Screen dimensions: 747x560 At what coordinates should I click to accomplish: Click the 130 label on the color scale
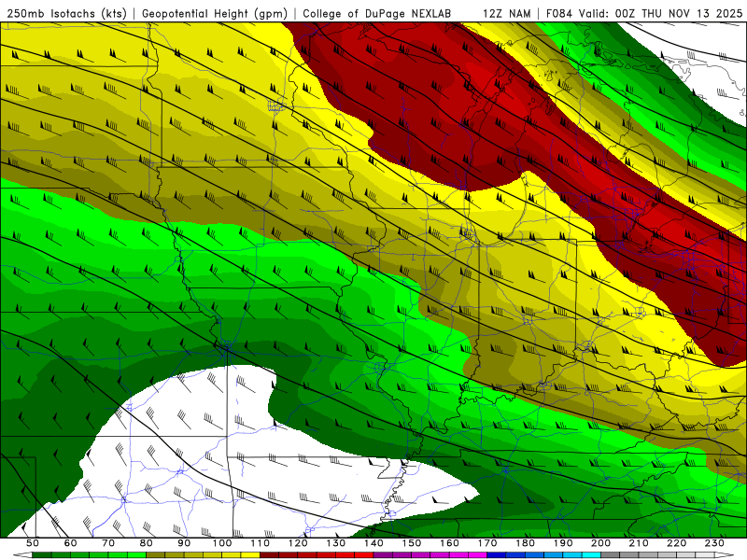(336, 543)
